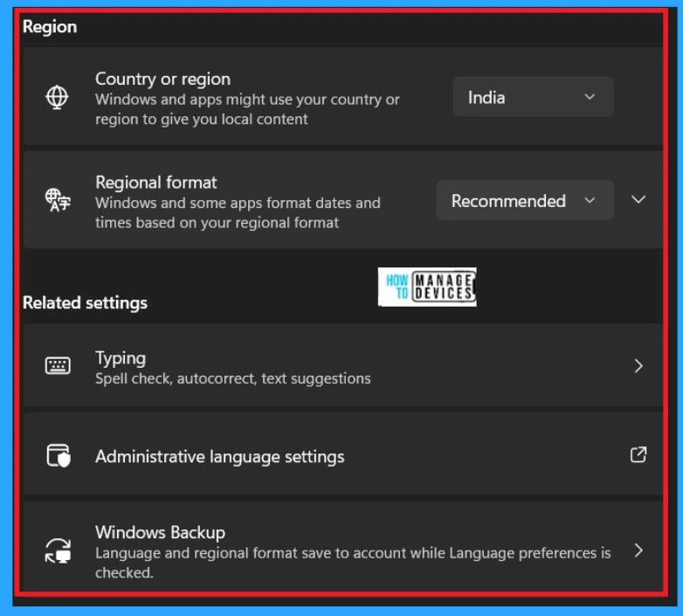
Task: Click the external link icon for Administrative language settings
Action: [638, 455]
